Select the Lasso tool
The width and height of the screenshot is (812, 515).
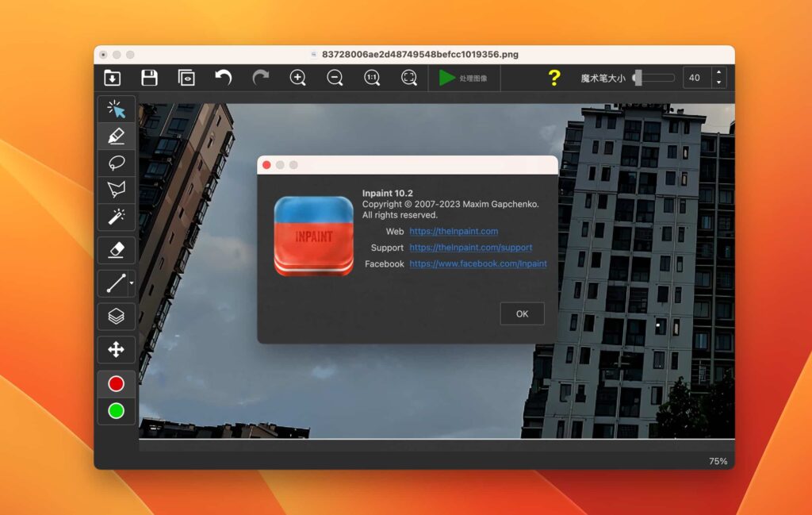[115, 163]
